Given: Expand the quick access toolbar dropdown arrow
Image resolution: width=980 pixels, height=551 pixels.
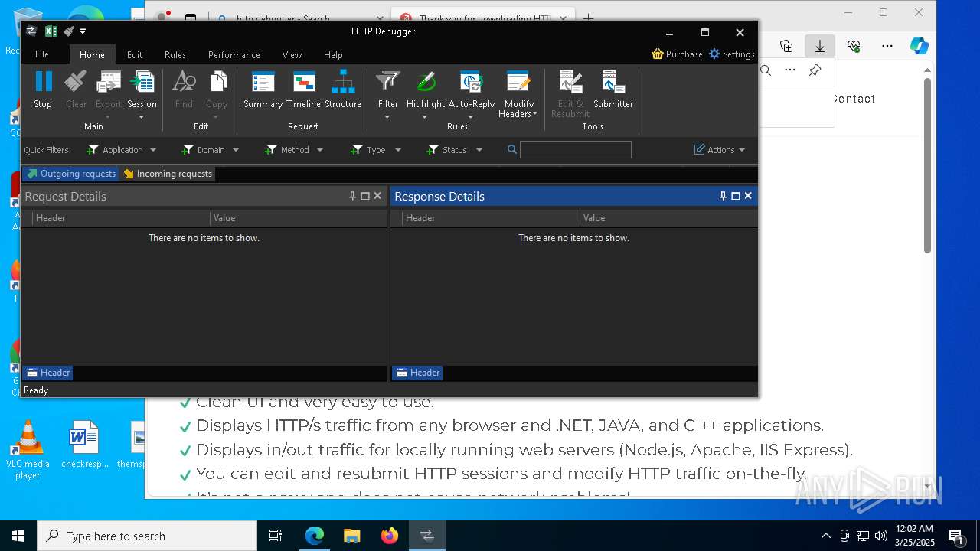Looking at the screenshot, I should (x=83, y=31).
